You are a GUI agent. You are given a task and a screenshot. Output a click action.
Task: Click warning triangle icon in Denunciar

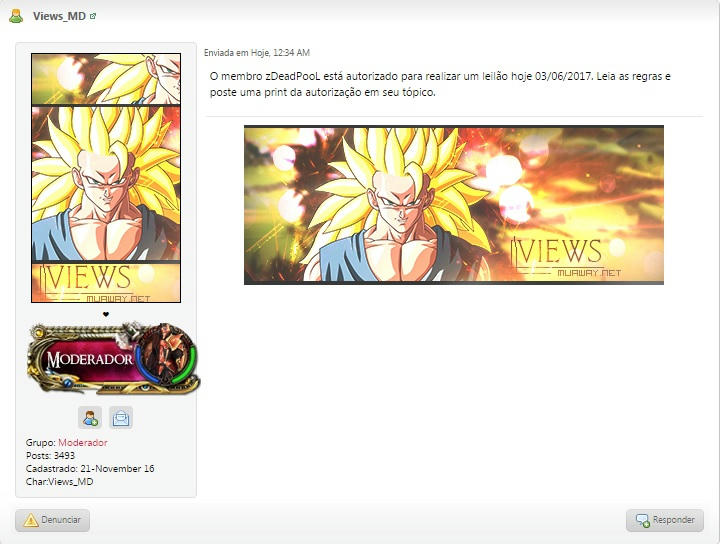tap(31, 520)
